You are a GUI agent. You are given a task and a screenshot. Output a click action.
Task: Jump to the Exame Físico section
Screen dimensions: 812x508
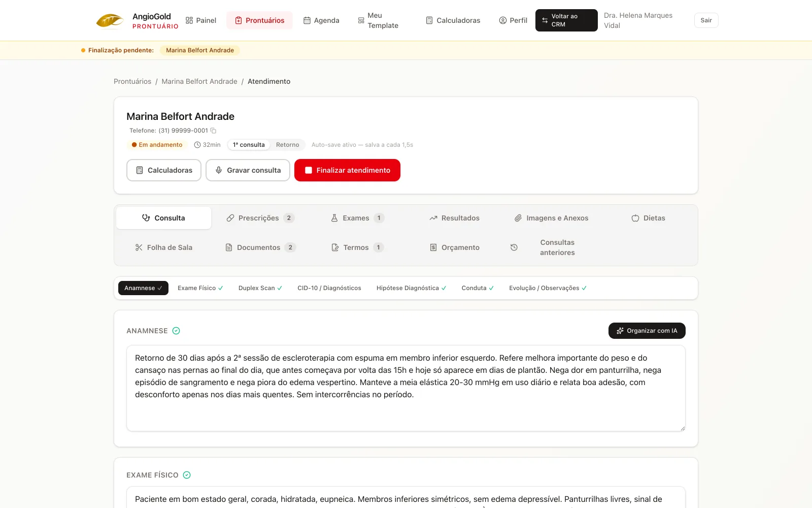pos(200,288)
